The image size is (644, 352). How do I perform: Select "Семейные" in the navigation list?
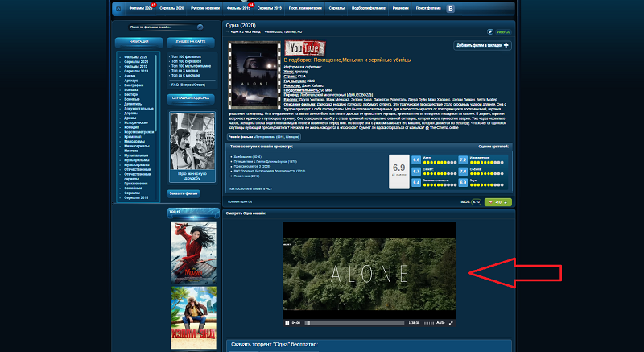pyautogui.click(x=133, y=188)
